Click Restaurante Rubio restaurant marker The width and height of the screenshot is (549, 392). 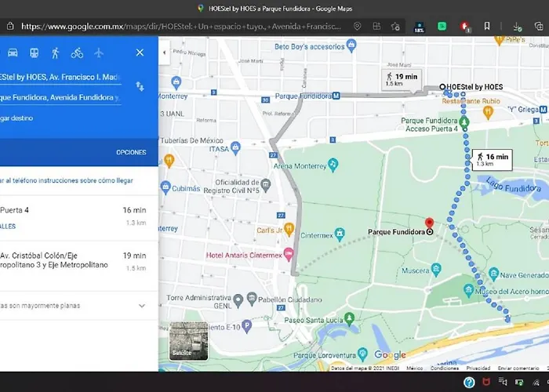tap(488, 112)
